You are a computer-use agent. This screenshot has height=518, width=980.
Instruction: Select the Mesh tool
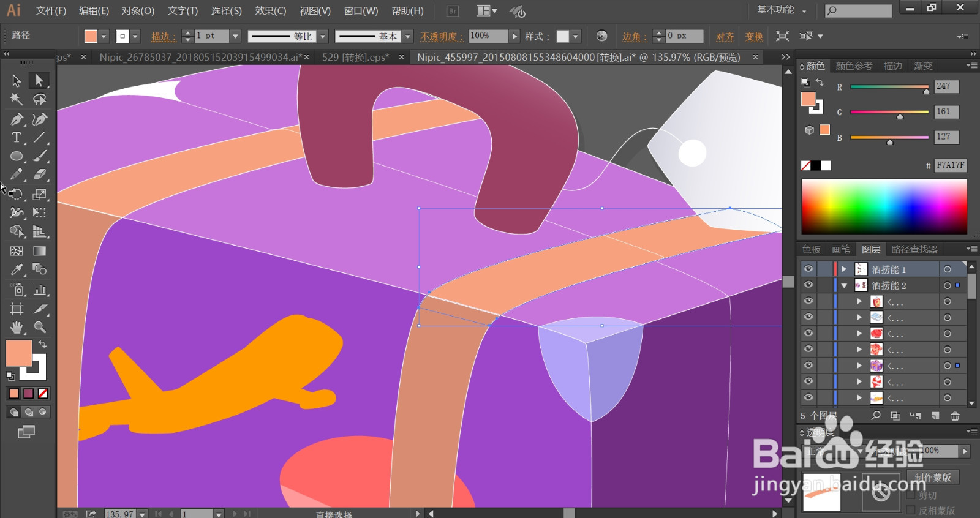tap(17, 250)
